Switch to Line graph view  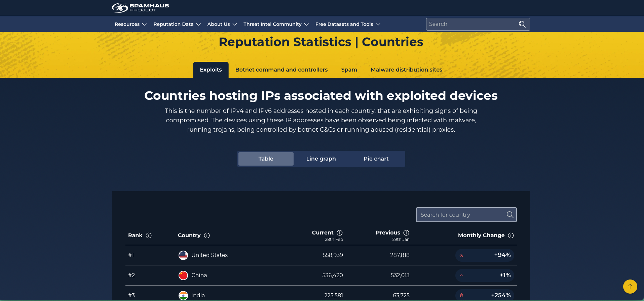tap(321, 159)
